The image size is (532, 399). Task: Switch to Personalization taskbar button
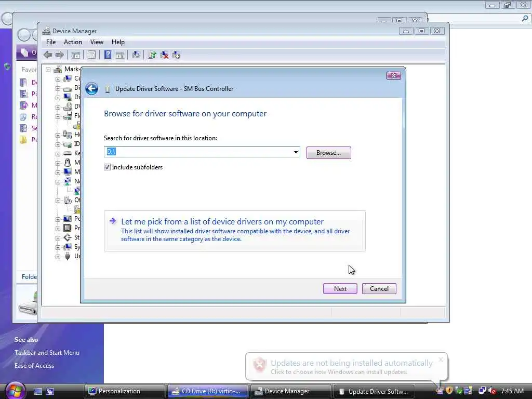[125, 391]
